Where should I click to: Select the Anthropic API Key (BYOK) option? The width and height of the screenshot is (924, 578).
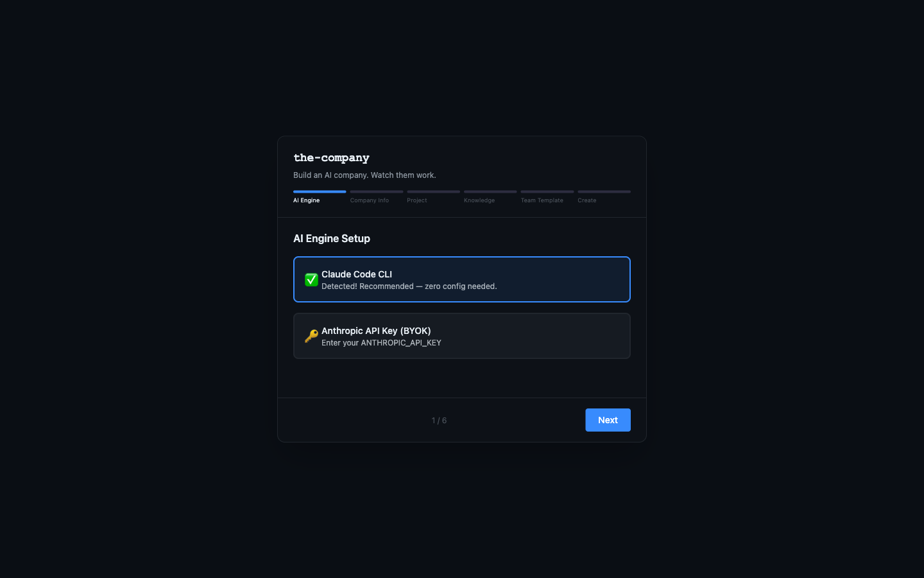point(461,336)
